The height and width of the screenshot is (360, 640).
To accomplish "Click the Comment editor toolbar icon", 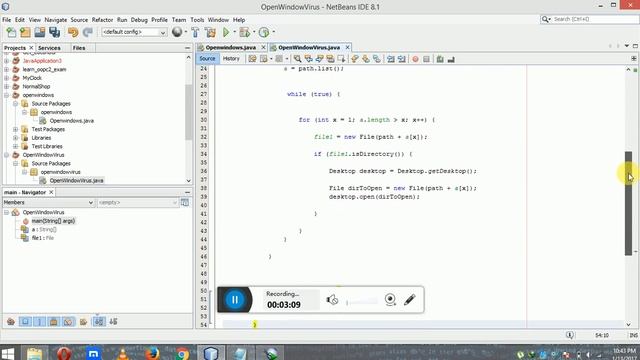I will tap(440, 59).
